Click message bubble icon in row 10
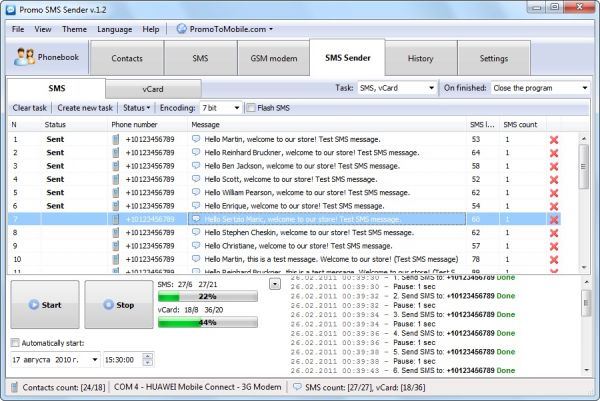 [x=196, y=259]
